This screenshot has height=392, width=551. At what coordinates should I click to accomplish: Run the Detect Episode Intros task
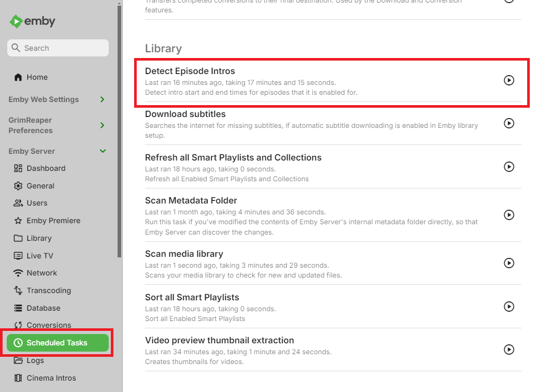[x=509, y=80]
